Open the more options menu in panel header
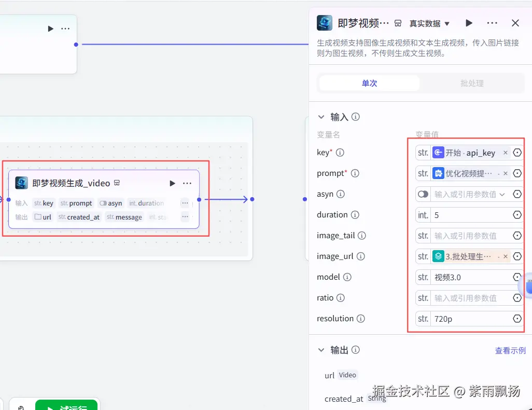532x410 pixels. pos(492,23)
